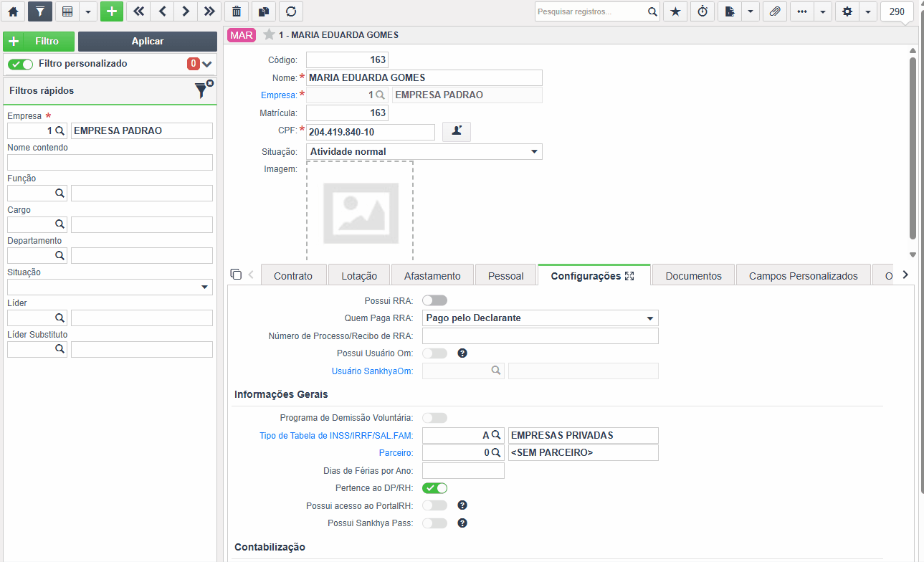Open the Situação Atividade normal dropdown
Viewport: 924px width, 562px height.
(x=424, y=151)
